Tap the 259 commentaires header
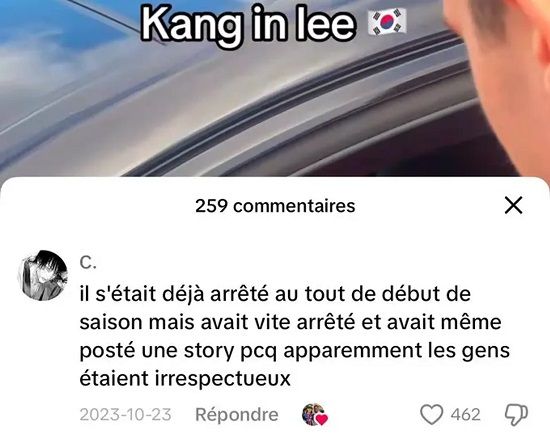Image resolution: width=550 pixels, height=446 pixels. coord(275,205)
